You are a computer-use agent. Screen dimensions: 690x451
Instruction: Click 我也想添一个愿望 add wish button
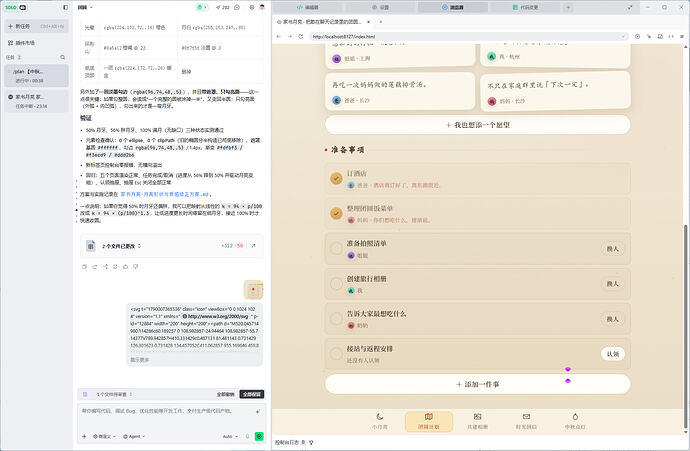click(x=477, y=125)
